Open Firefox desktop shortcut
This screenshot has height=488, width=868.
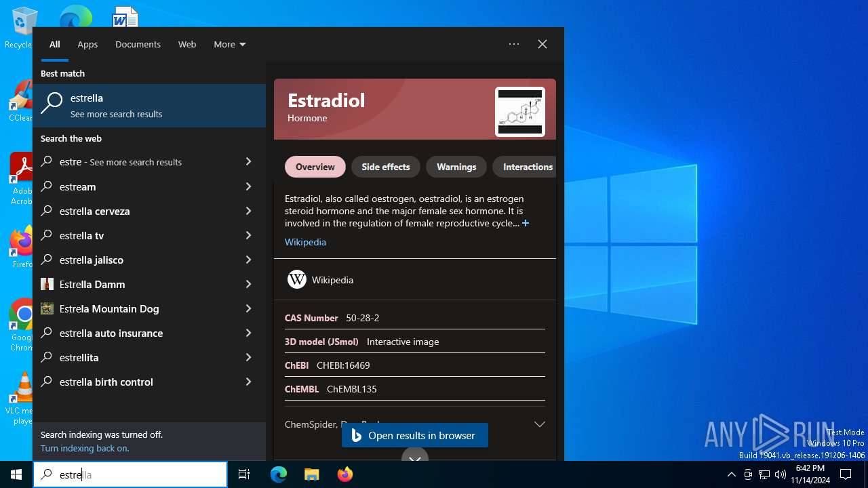22,247
